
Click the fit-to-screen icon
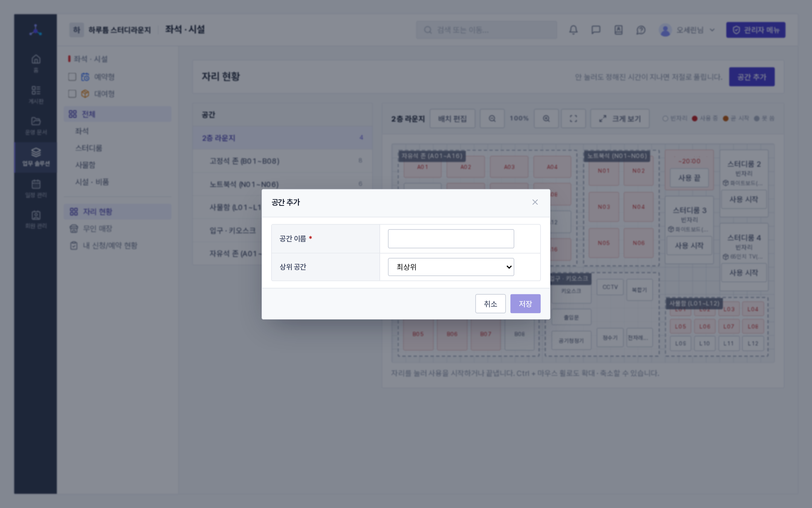[573, 119]
